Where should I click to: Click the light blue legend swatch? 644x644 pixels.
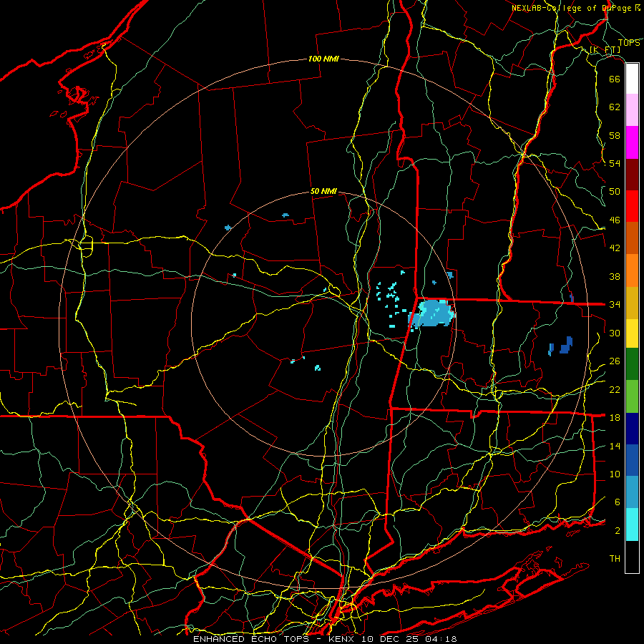632,492
